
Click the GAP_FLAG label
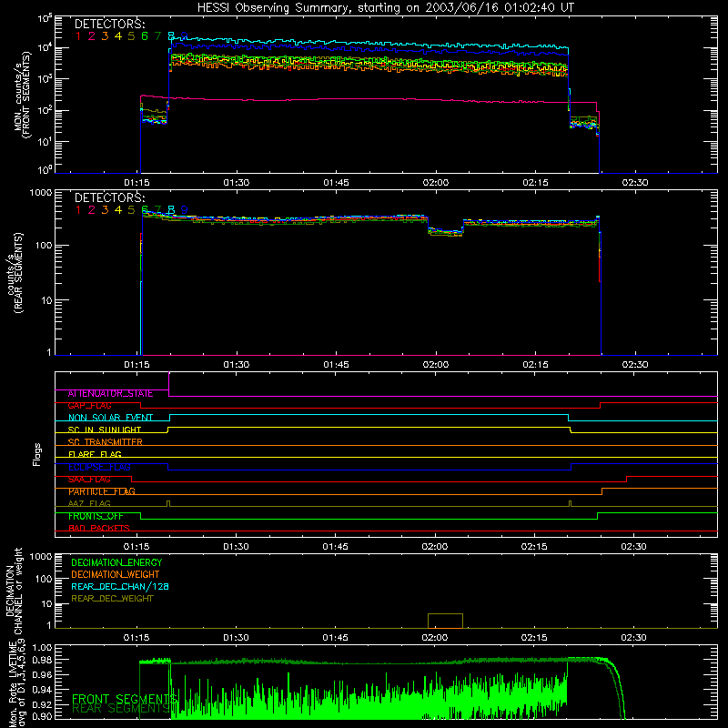pyautogui.click(x=89, y=406)
